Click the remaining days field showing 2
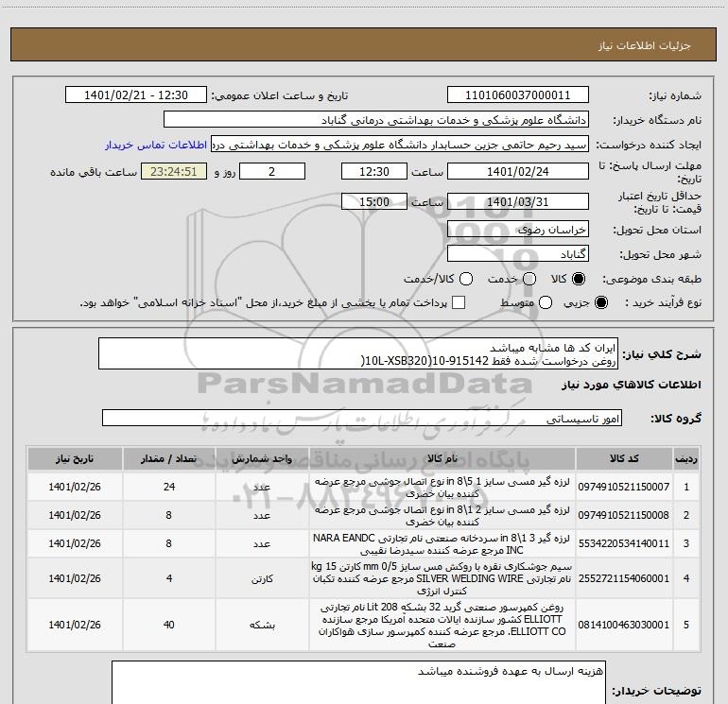The image size is (728, 704). pyautogui.click(x=272, y=171)
